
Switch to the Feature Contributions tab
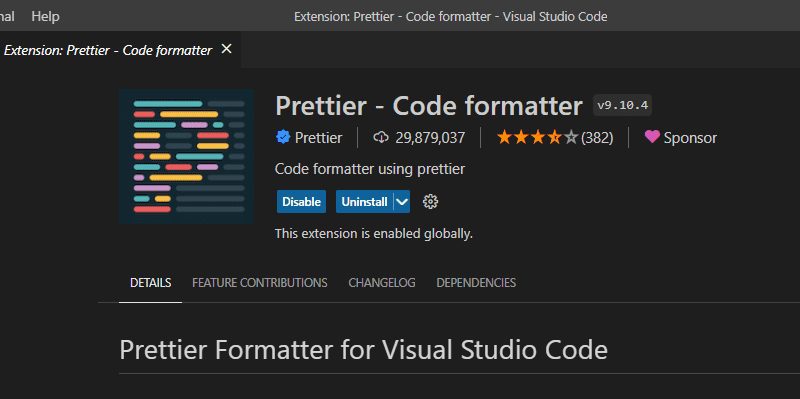tap(260, 283)
